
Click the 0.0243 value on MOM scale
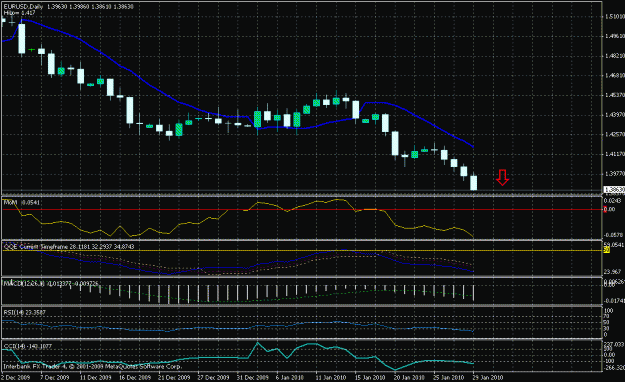click(x=613, y=201)
